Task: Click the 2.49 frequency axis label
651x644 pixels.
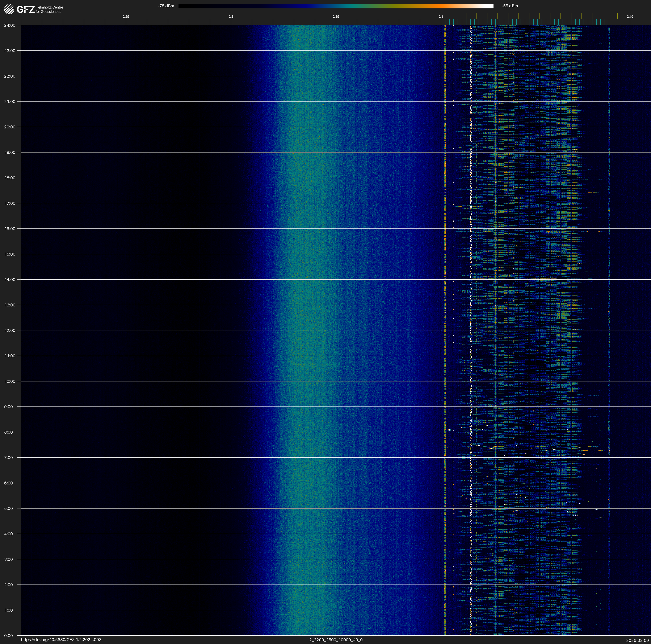Action: [629, 17]
